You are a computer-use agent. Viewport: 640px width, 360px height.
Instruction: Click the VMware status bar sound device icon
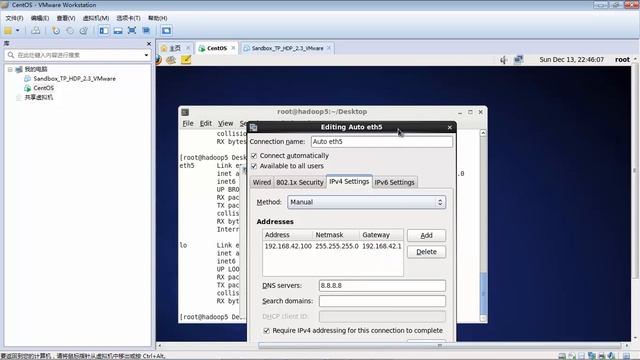611,356
